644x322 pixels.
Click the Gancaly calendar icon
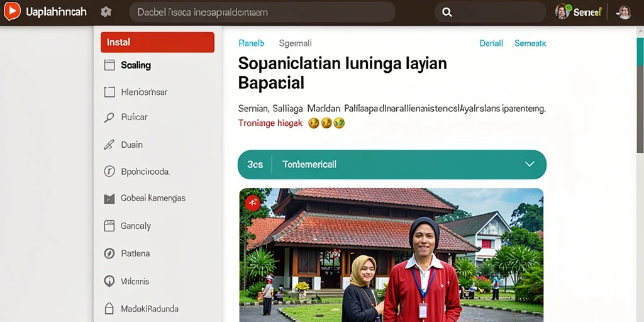pyautogui.click(x=109, y=226)
